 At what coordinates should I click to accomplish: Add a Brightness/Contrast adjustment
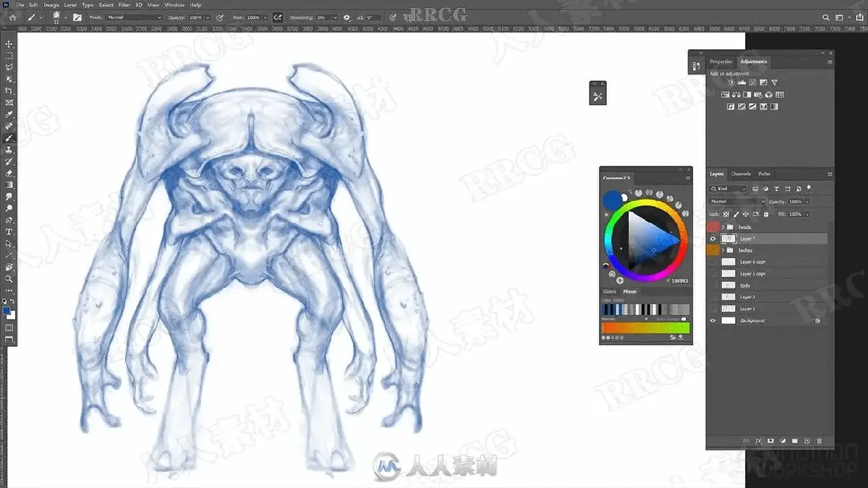(x=731, y=83)
